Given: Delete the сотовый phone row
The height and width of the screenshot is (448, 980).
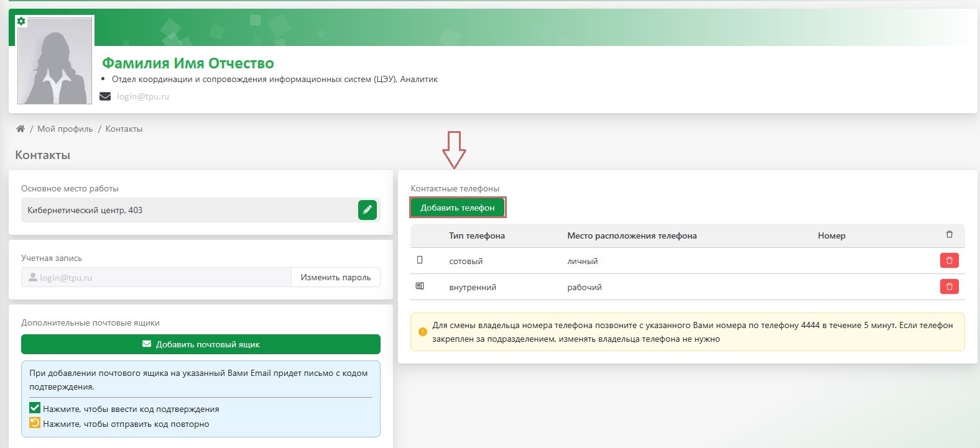Looking at the screenshot, I should 949,260.
